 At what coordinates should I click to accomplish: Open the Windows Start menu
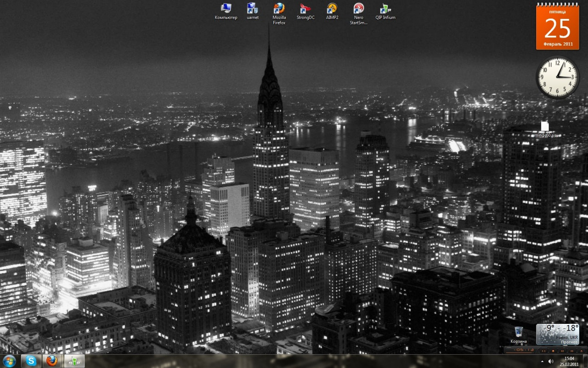click(x=9, y=361)
